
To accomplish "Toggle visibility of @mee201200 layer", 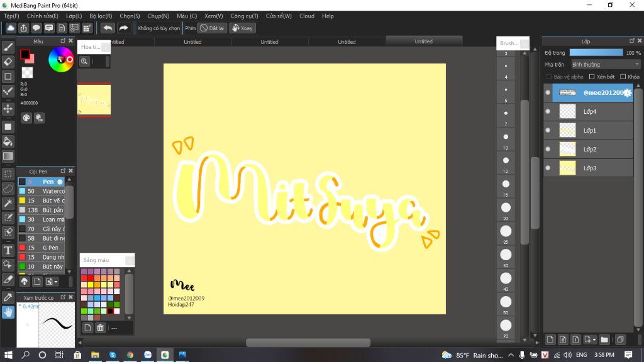I will click(x=548, y=93).
